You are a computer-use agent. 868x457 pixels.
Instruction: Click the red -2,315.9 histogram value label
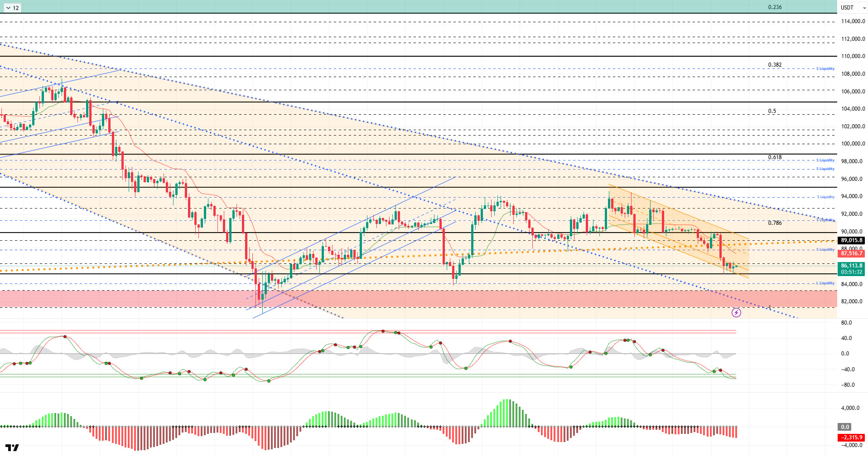pos(851,438)
